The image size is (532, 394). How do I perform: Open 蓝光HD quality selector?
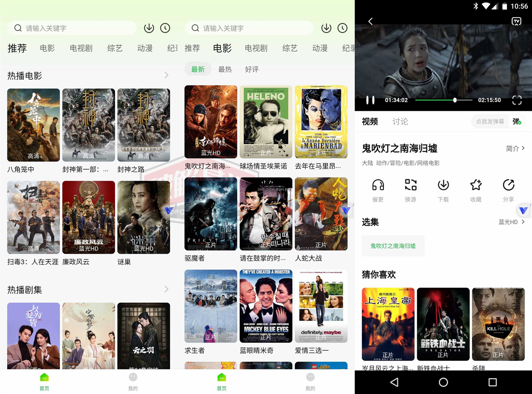tap(511, 222)
